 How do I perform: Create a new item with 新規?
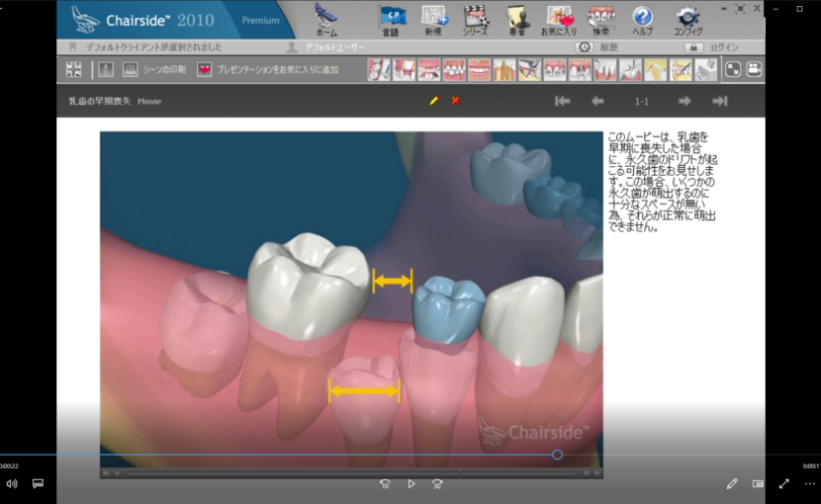click(434, 21)
